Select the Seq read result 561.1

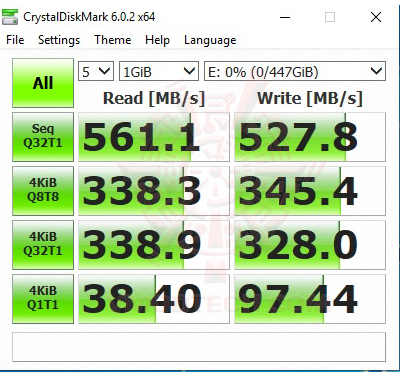pos(154,137)
